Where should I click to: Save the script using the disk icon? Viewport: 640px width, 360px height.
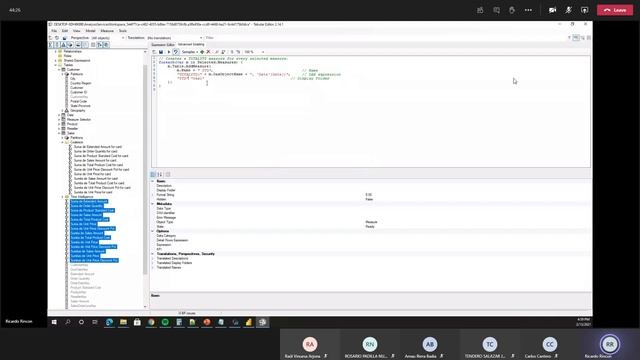click(161, 52)
